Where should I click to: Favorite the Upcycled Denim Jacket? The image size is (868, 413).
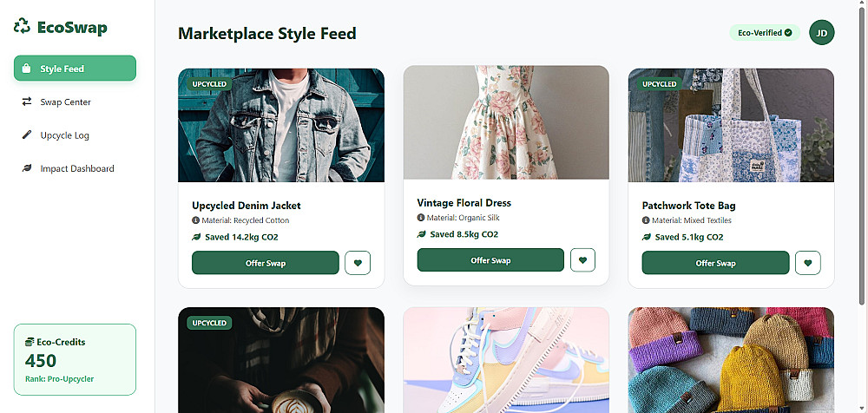click(x=358, y=263)
